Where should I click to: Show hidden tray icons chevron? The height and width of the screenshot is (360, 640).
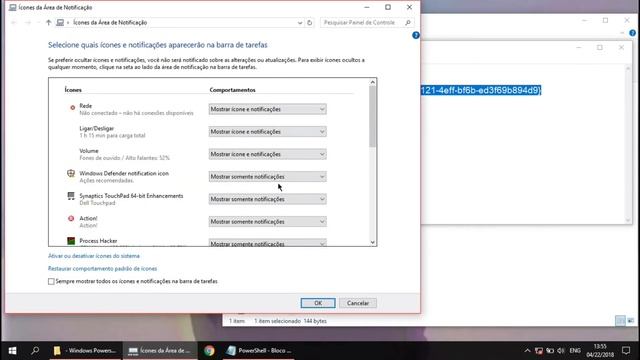(527, 351)
